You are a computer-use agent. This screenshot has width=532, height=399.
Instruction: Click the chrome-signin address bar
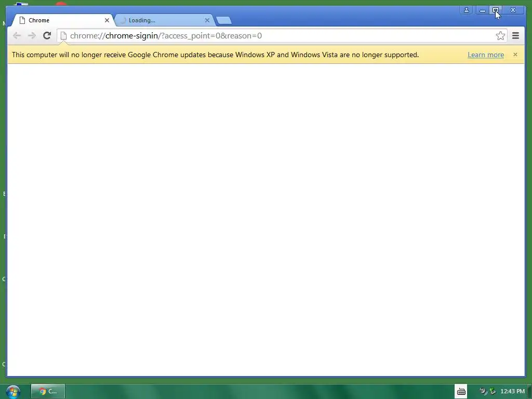point(282,36)
